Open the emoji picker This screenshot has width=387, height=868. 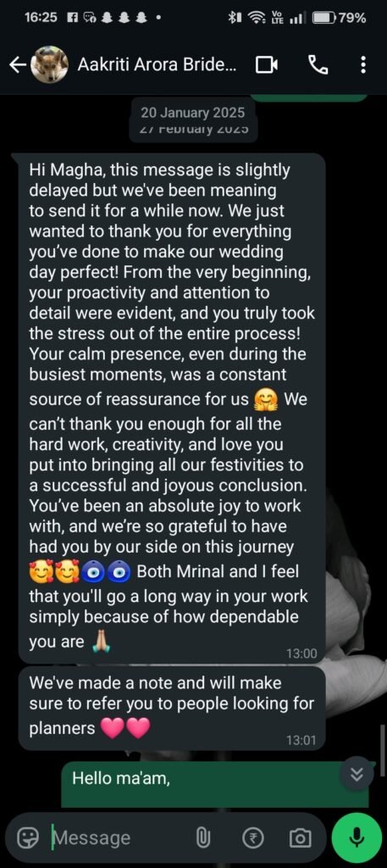click(27, 838)
